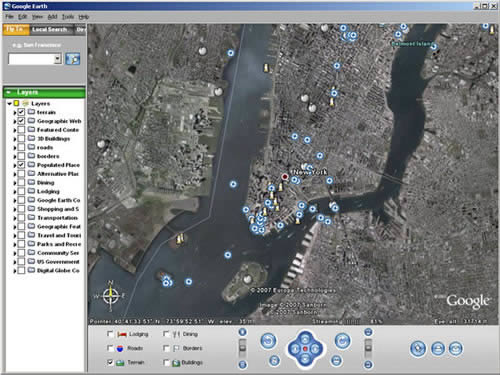The width and height of the screenshot is (500, 375).
Task: Click the compass rose on the map
Action: tap(111, 296)
